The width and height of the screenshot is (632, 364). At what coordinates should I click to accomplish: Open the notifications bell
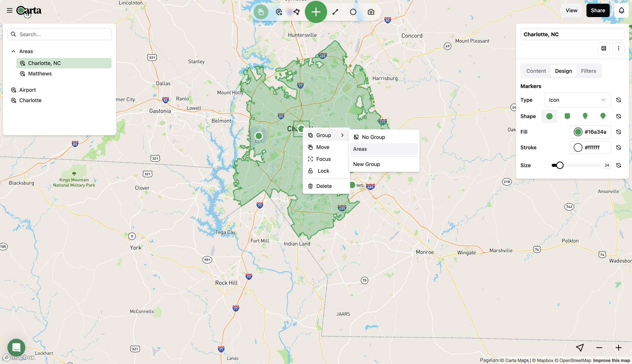pyautogui.click(x=622, y=10)
